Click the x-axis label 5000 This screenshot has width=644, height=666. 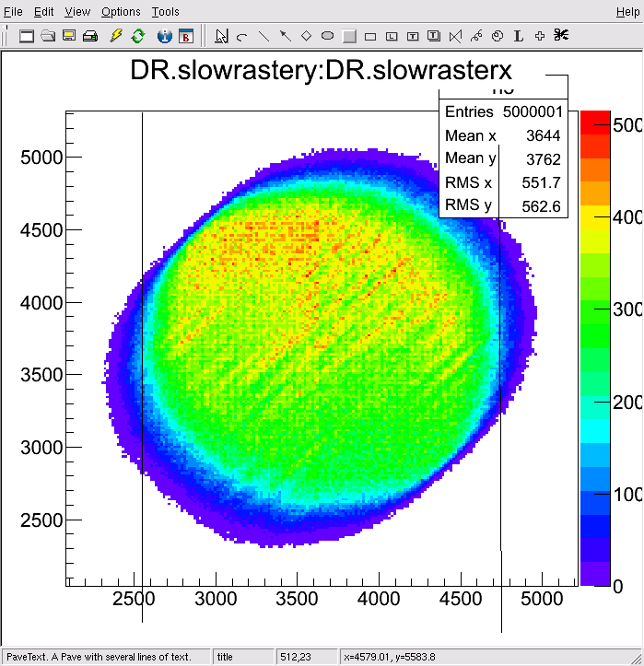tap(542, 599)
